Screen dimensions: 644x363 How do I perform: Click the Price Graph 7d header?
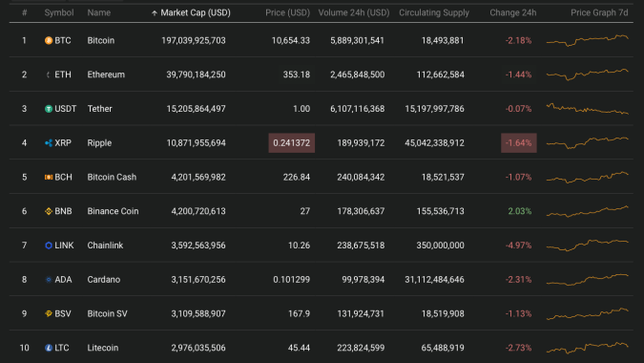tap(599, 12)
